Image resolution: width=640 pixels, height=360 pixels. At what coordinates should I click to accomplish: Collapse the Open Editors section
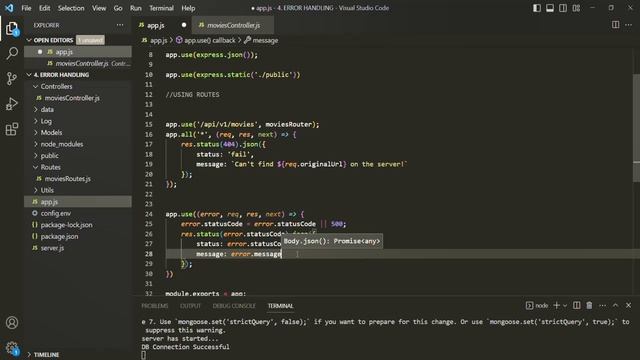coord(29,40)
